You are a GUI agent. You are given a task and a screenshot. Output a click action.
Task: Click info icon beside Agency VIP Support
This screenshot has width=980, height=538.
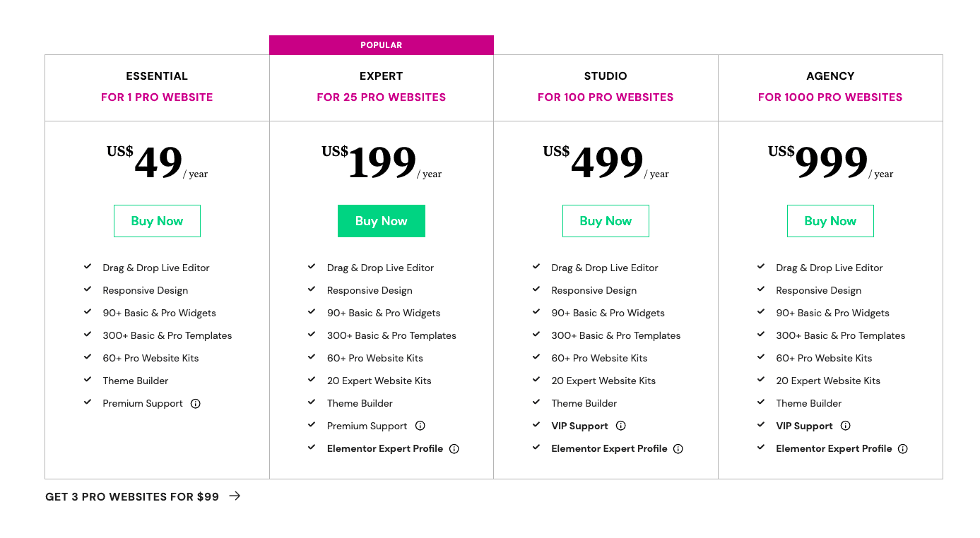click(x=846, y=426)
